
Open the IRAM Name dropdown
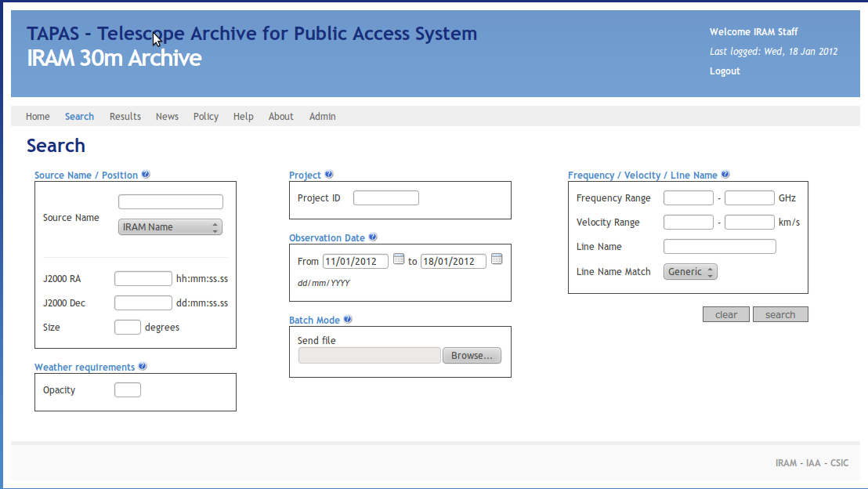(x=170, y=227)
